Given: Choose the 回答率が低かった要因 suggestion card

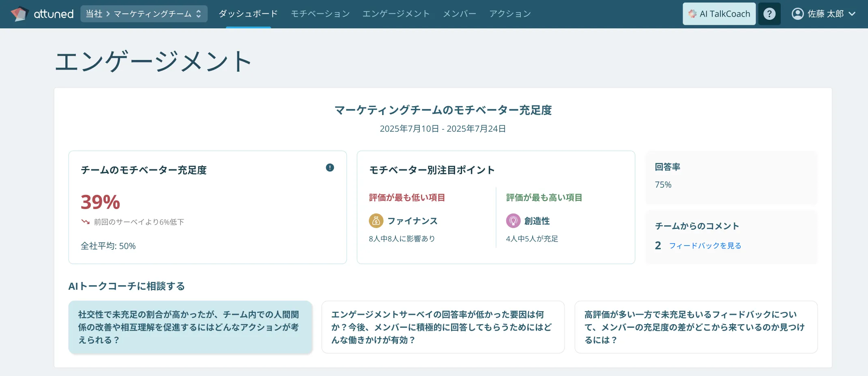Looking at the screenshot, I should coord(443,327).
